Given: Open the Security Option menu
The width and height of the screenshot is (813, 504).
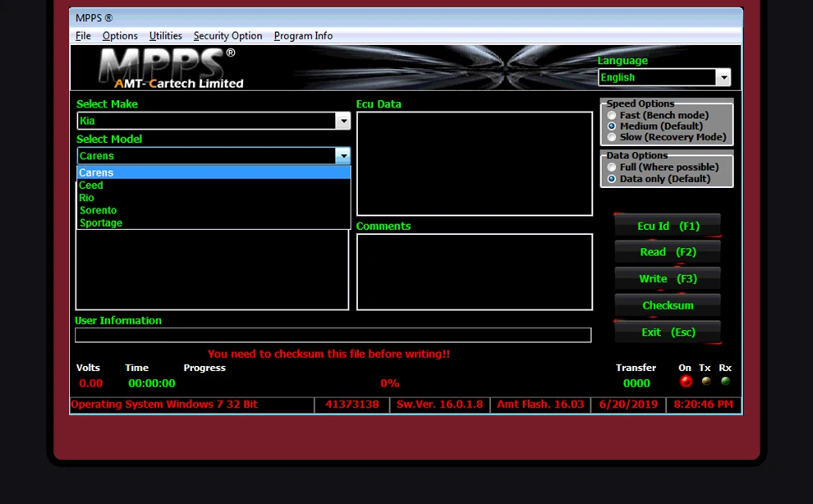Looking at the screenshot, I should 227,36.
